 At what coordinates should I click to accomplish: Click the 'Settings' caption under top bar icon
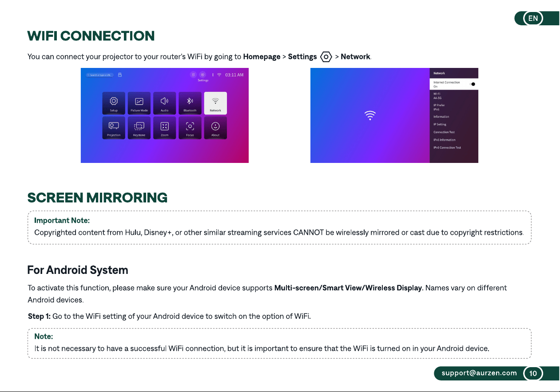pyautogui.click(x=203, y=80)
